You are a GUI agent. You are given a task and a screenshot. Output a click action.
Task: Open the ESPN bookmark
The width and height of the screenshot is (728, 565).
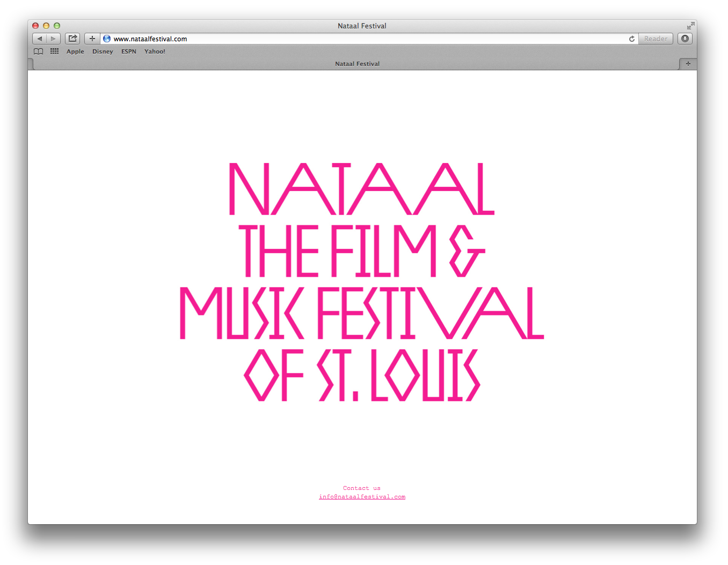(129, 52)
